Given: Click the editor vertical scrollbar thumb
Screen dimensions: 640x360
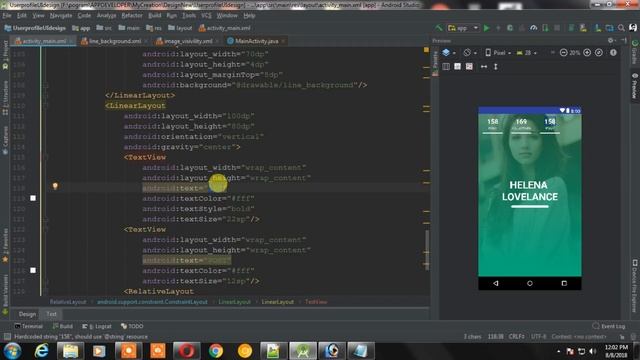Looking at the screenshot, I should pyautogui.click(x=426, y=249).
